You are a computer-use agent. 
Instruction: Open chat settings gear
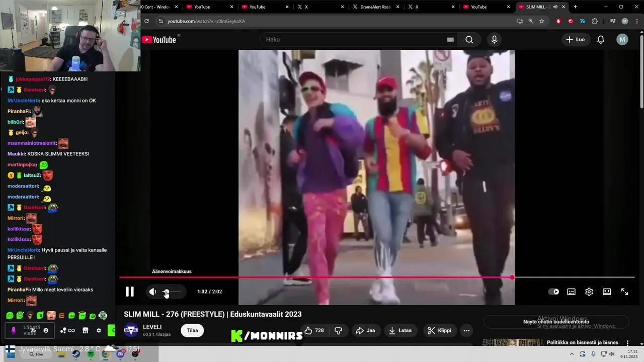tap(99, 330)
